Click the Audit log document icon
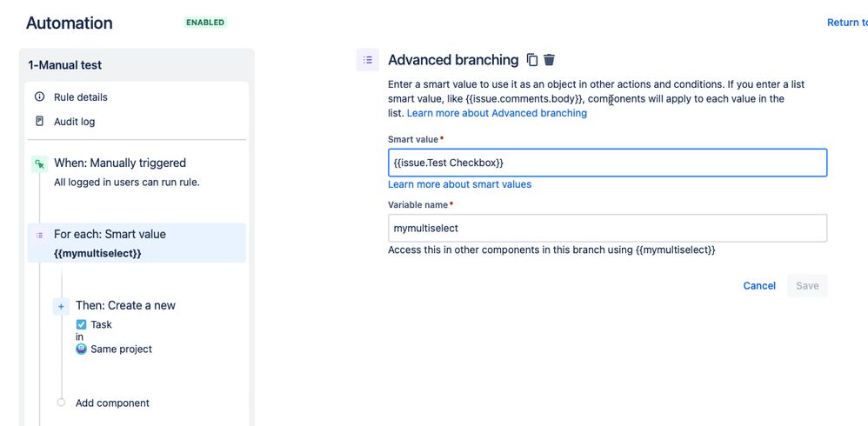This screenshot has height=426, width=868. 39,121
